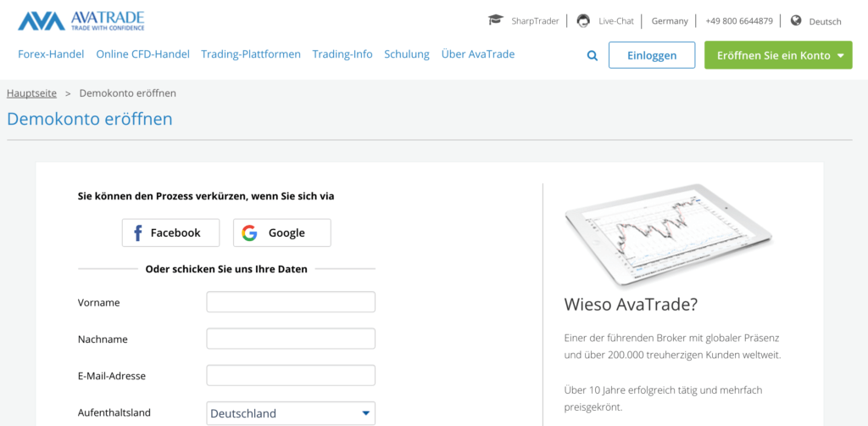The image size is (868, 426).
Task: Open the Online CFD-Handel menu
Action: [142, 54]
